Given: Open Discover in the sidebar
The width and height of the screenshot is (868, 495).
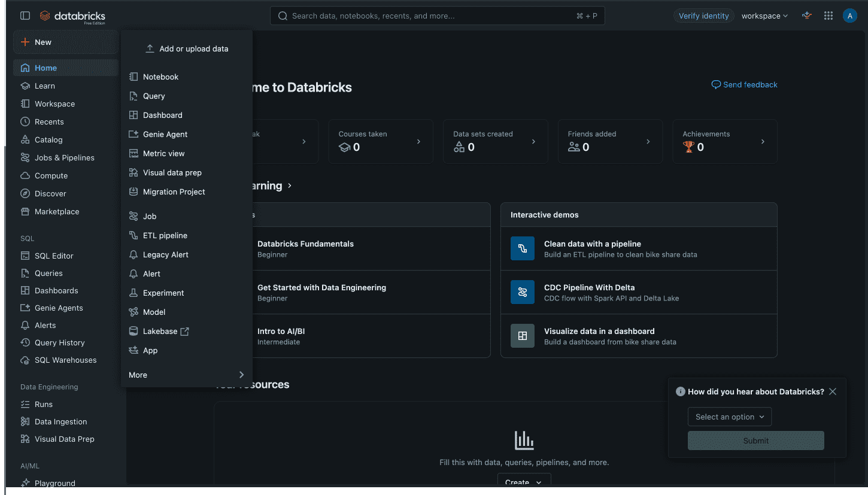Looking at the screenshot, I should (x=66, y=193).
